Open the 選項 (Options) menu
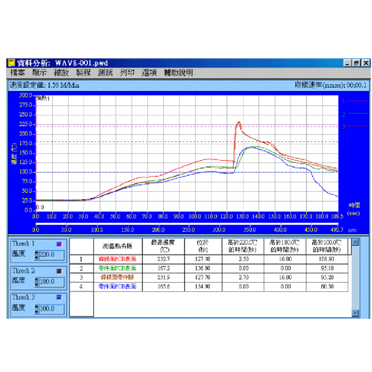This screenshot has width=372, height=372. click(149, 73)
